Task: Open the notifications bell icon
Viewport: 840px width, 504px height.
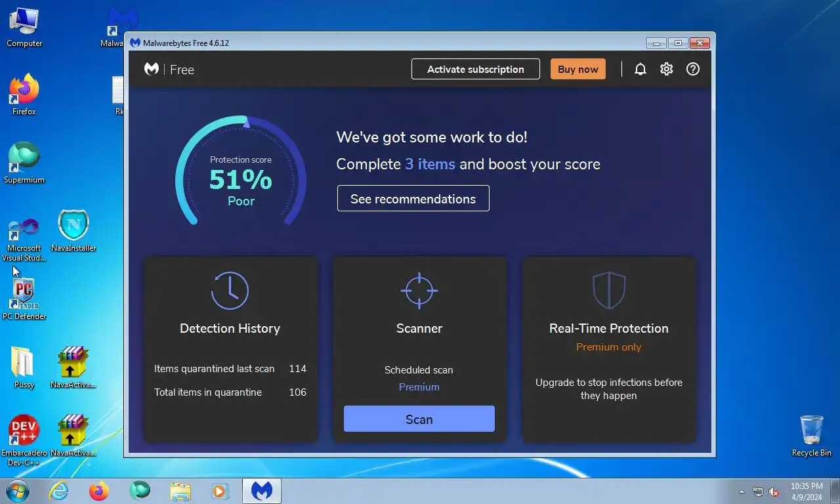Action: tap(640, 69)
